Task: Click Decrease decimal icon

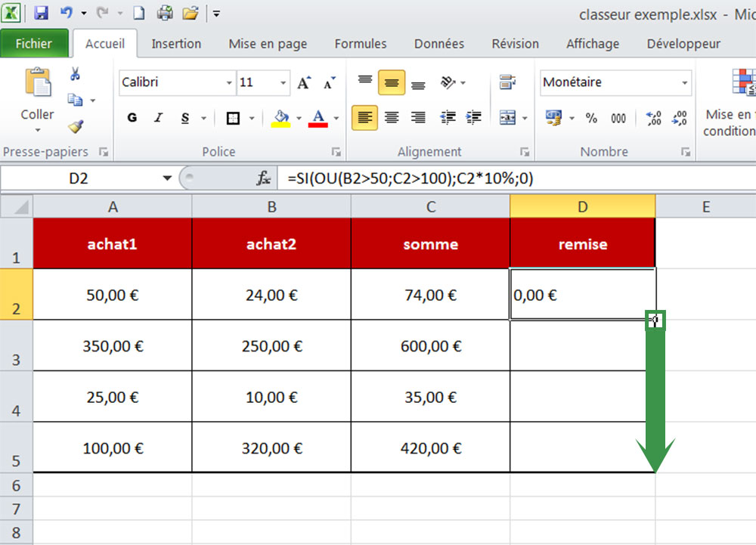Action: [x=680, y=118]
